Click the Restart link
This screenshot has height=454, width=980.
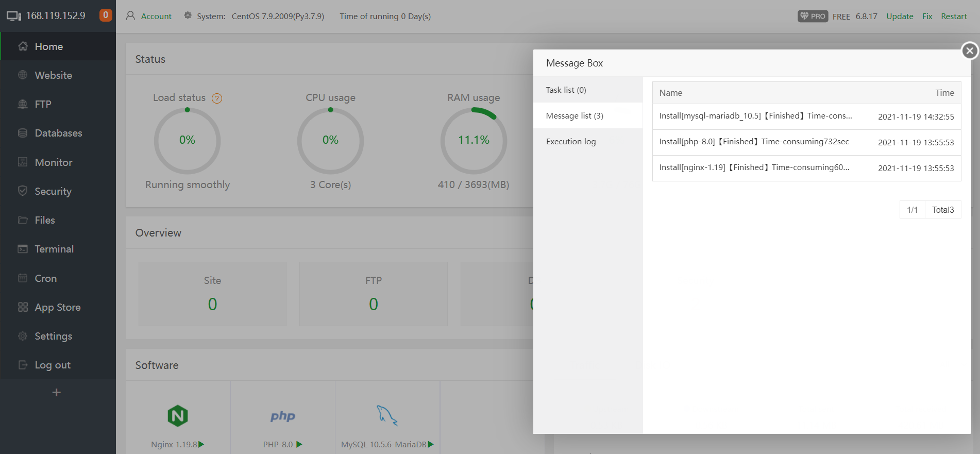tap(954, 16)
